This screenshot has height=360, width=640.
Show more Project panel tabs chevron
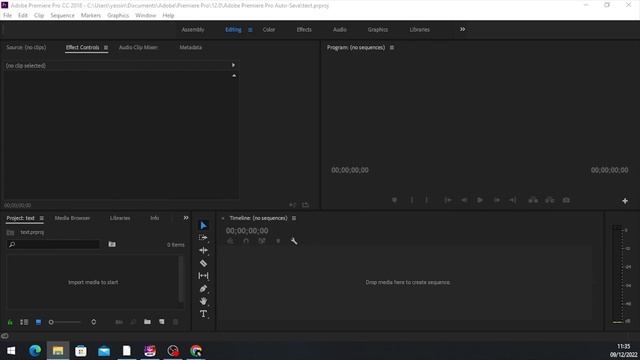(x=186, y=218)
